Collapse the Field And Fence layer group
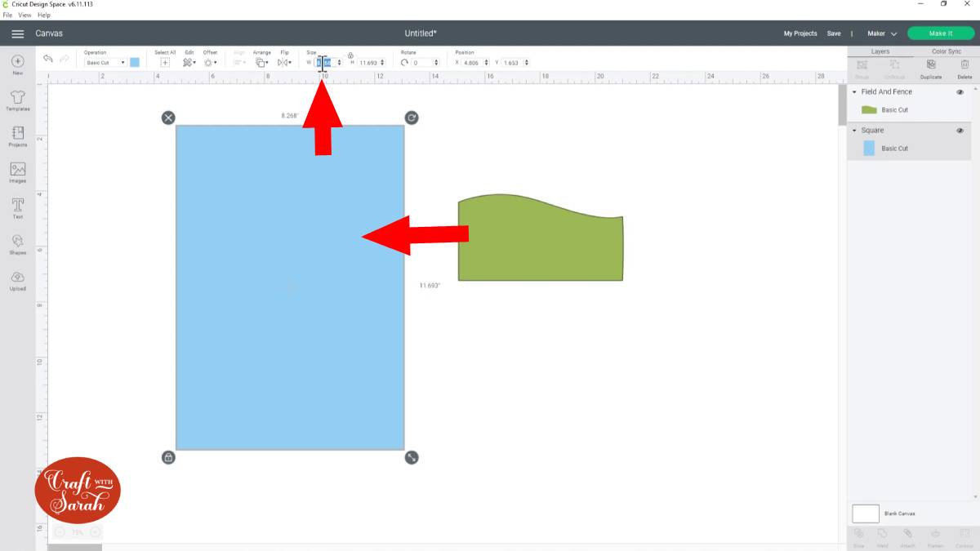 pyautogui.click(x=854, y=92)
